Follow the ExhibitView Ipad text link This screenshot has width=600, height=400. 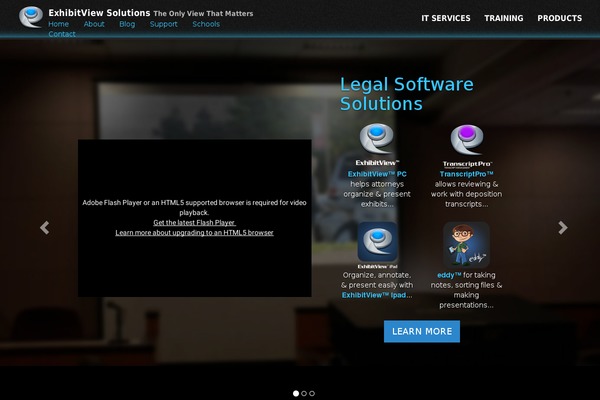tap(374, 295)
